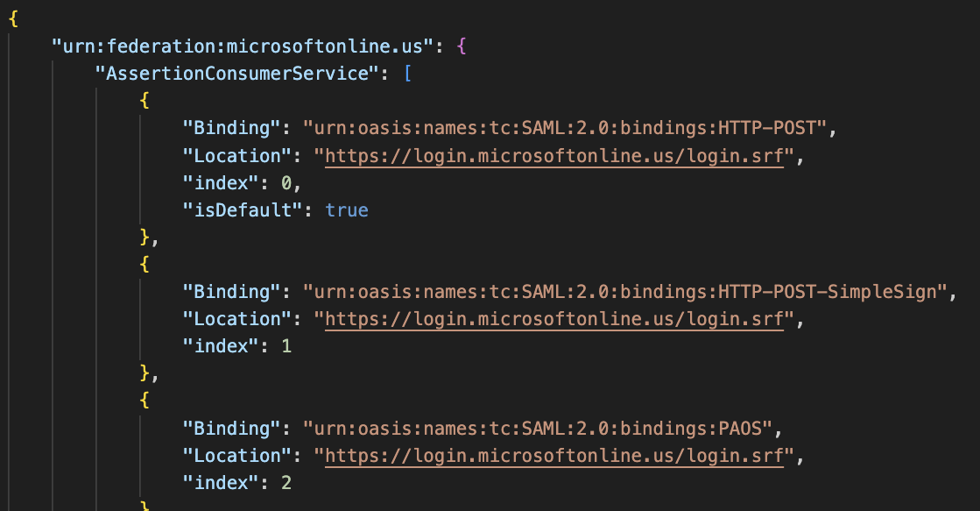Click the true value after isDefault
980x511 pixels.
(347, 210)
